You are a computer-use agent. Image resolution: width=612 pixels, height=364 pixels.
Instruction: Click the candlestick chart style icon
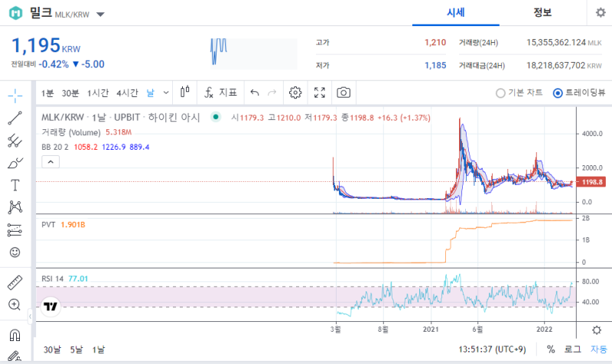[x=185, y=92]
